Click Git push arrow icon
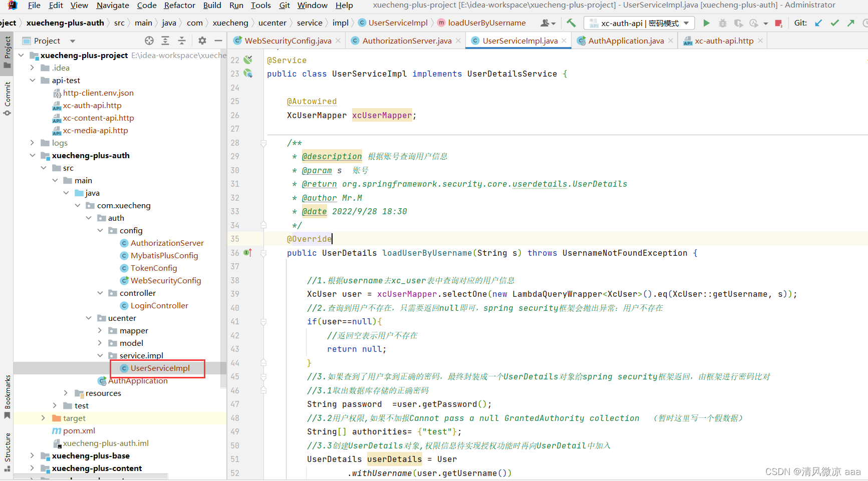The height and width of the screenshot is (481, 868). point(850,23)
